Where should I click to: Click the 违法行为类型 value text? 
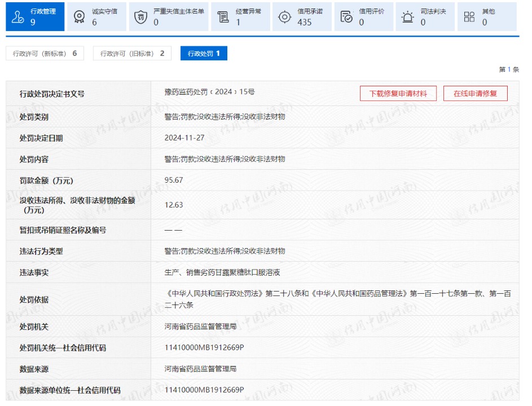[x=225, y=251]
